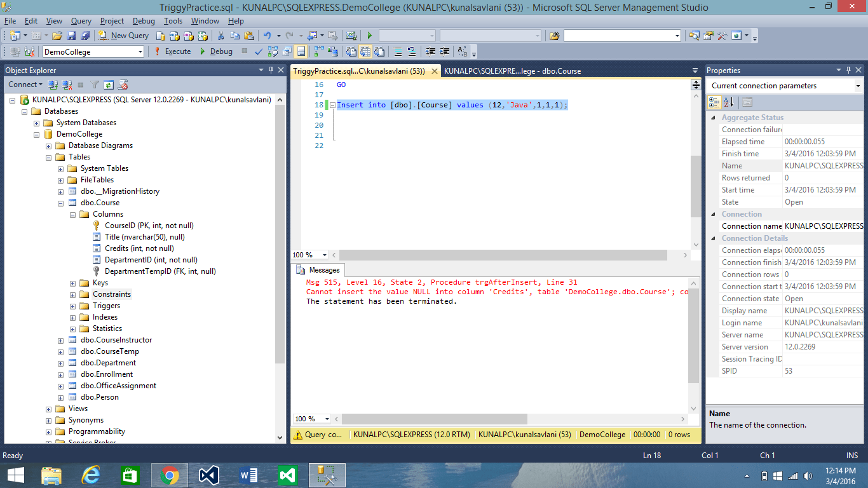This screenshot has height=488, width=868.
Task: Click the Undo arrow icon
Action: [268, 36]
